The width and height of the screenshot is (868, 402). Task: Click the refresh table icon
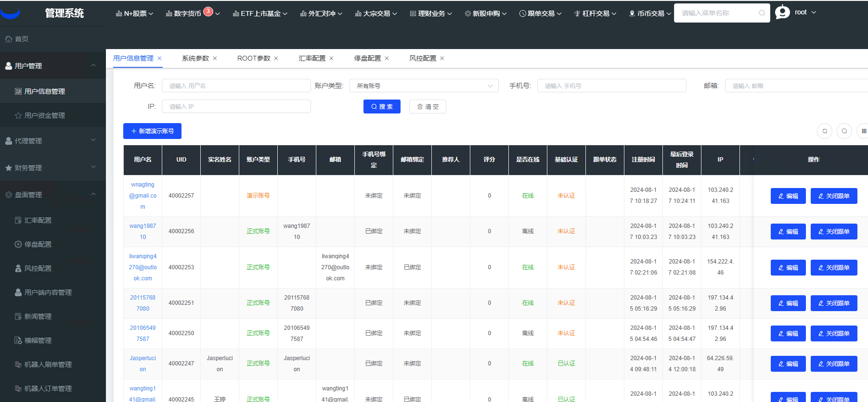point(824,131)
